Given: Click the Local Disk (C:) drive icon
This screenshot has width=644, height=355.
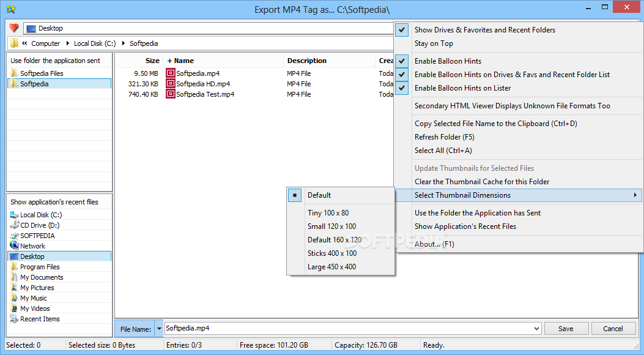Looking at the screenshot, I should point(15,214).
